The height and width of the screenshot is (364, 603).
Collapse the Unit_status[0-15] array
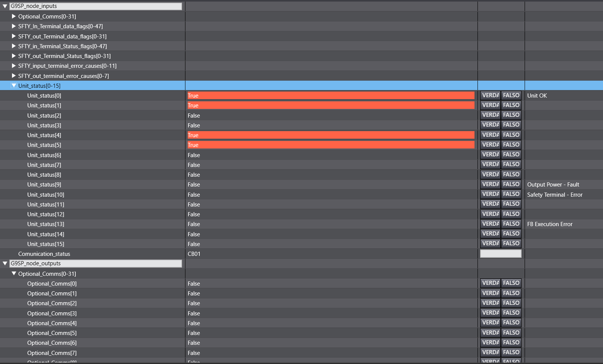pos(14,86)
